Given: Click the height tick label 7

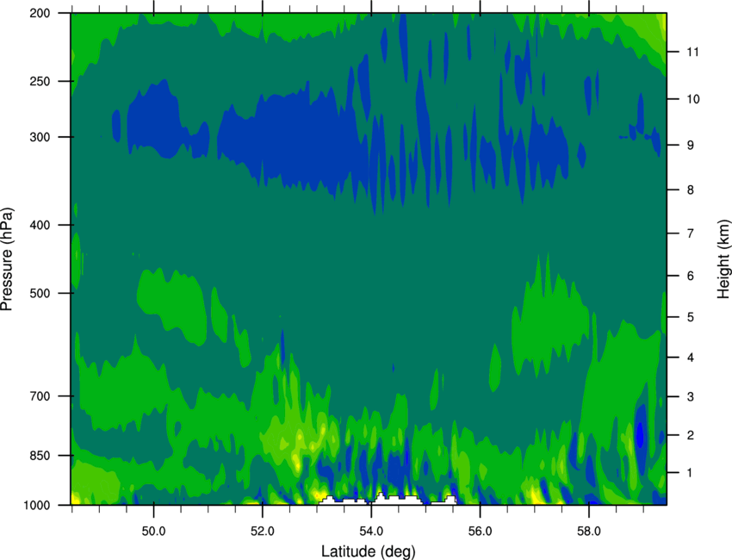Looking at the screenshot, I should (691, 233).
